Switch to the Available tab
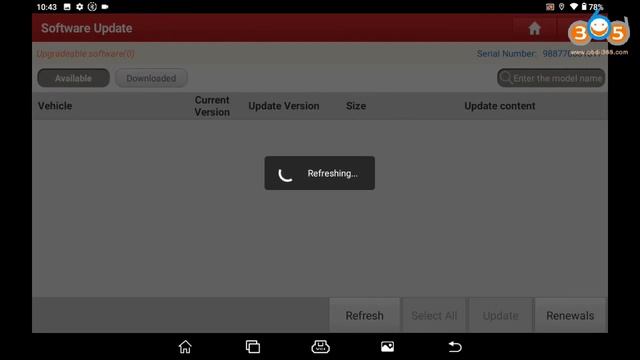The height and width of the screenshot is (360, 640). [73, 78]
